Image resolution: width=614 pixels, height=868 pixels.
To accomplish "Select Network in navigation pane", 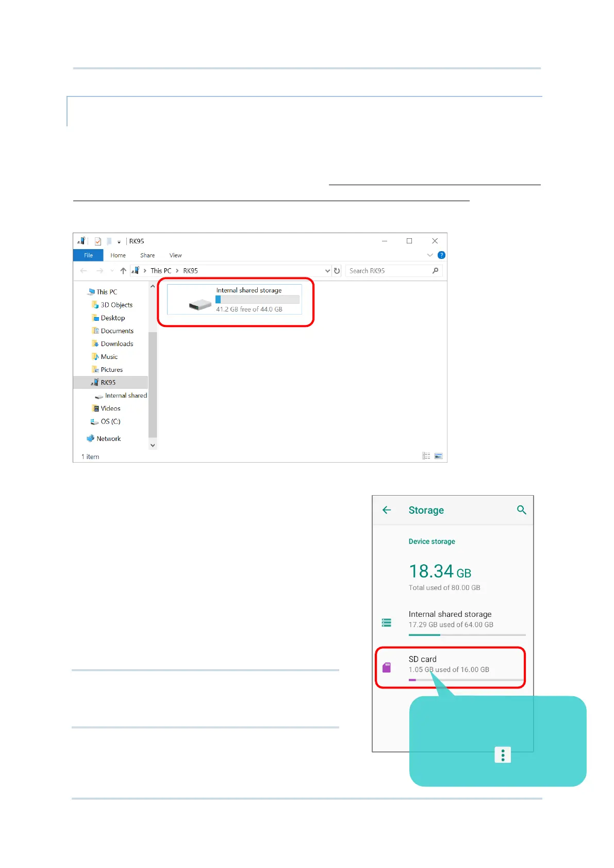I will (108, 438).
